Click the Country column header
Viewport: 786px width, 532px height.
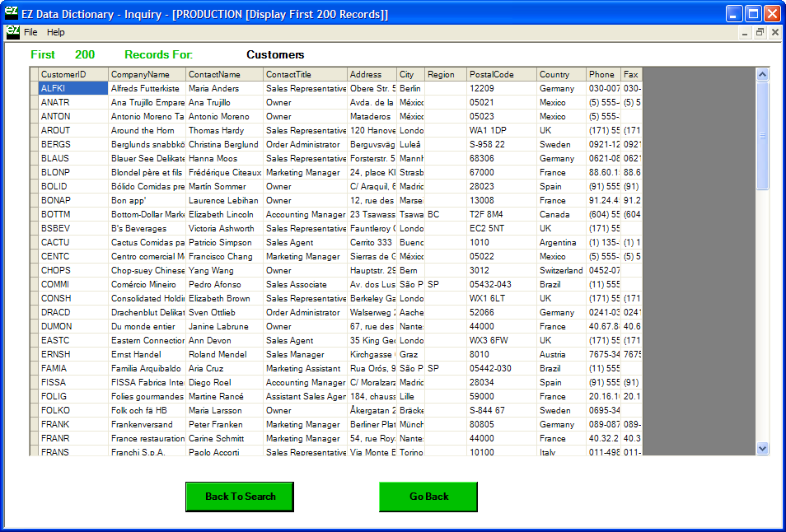(x=560, y=74)
